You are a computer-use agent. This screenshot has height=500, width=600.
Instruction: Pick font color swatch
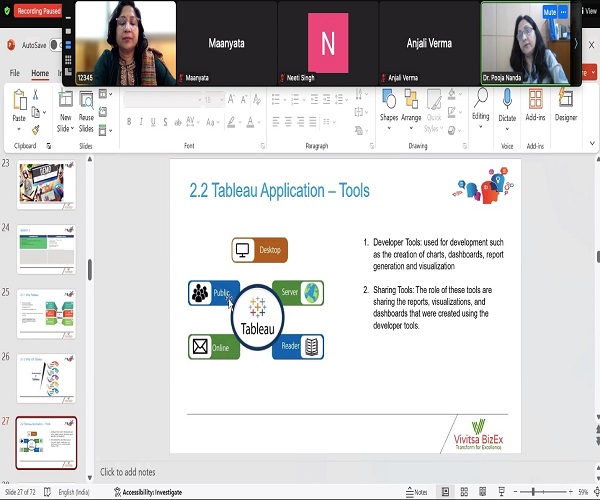point(250,122)
